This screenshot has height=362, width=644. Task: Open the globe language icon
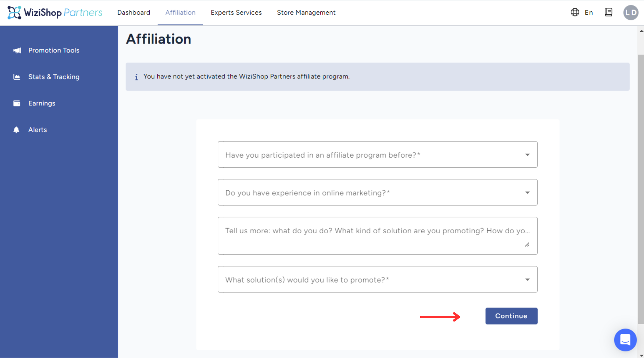pos(575,12)
